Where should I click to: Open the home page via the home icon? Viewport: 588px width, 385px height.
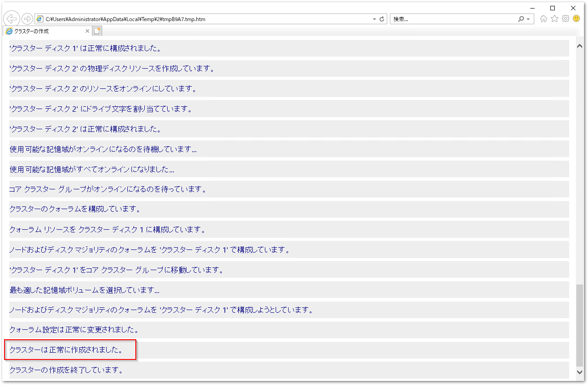(543, 18)
